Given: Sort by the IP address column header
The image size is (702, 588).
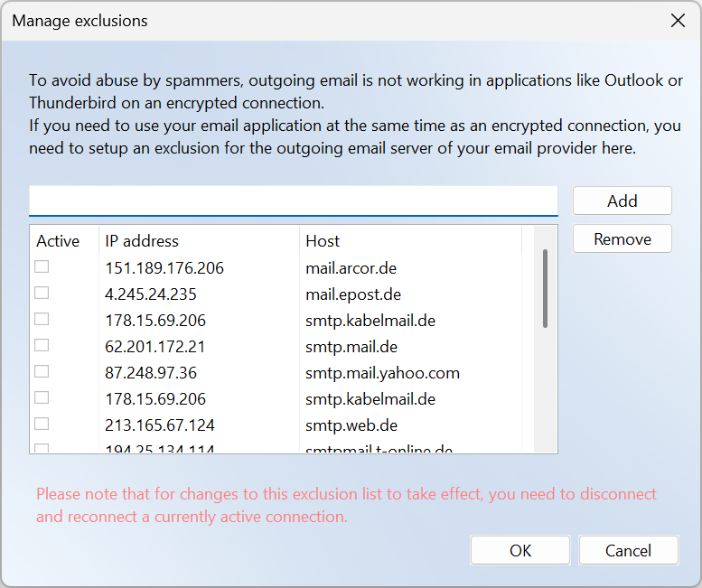Looking at the screenshot, I should click(142, 241).
